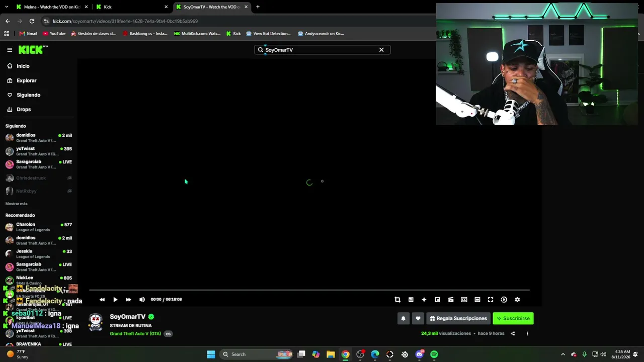Screen dimensions: 644x362
Task: Reload the page
Action: pyautogui.click(x=32, y=21)
